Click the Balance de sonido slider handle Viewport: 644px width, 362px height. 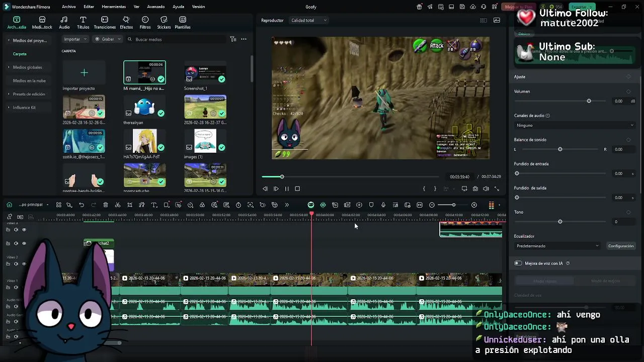coord(560,149)
